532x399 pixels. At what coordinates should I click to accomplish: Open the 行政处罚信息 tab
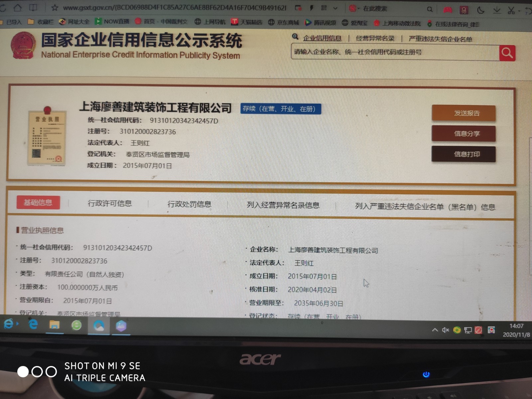click(189, 204)
